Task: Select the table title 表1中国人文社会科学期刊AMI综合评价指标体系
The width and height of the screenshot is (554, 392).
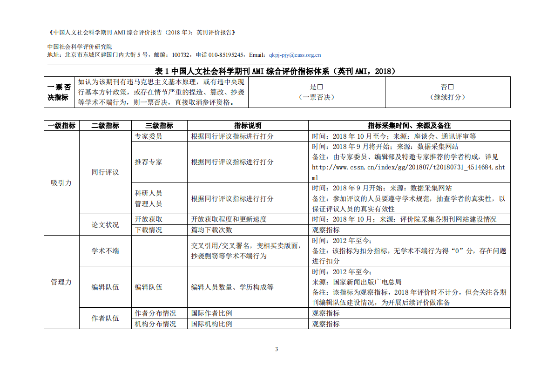Action: point(277,71)
